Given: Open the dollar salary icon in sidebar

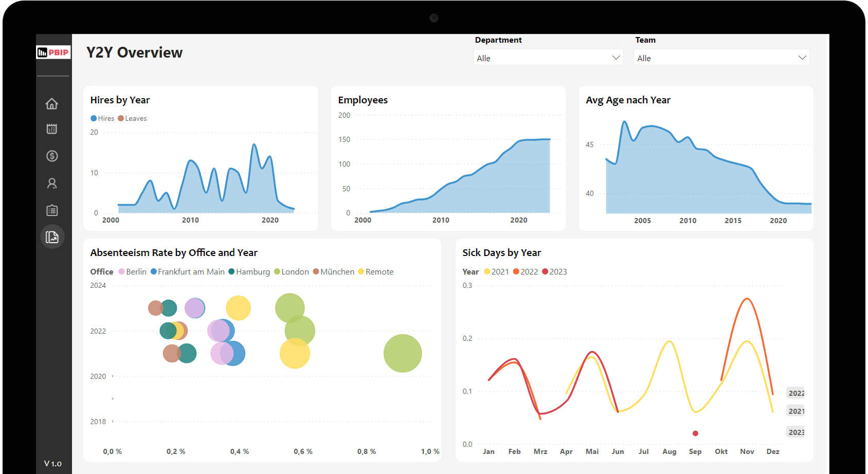Looking at the screenshot, I should point(52,156).
